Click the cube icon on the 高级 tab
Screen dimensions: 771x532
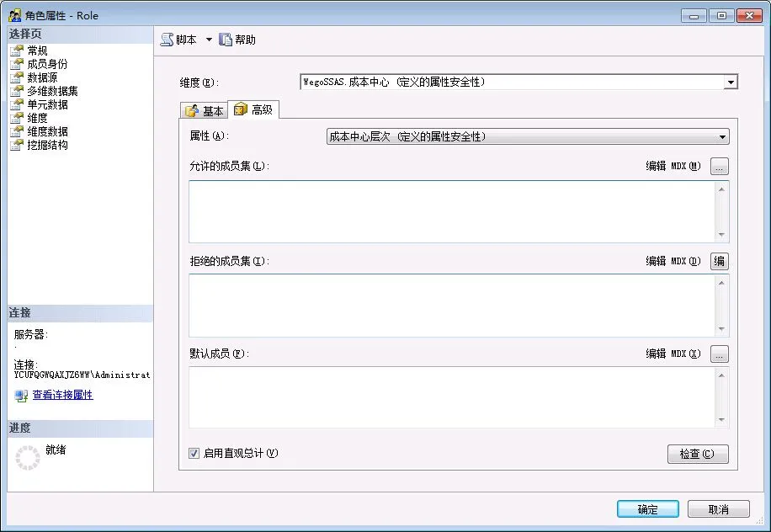pyautogui.click(x=241, y=109)
